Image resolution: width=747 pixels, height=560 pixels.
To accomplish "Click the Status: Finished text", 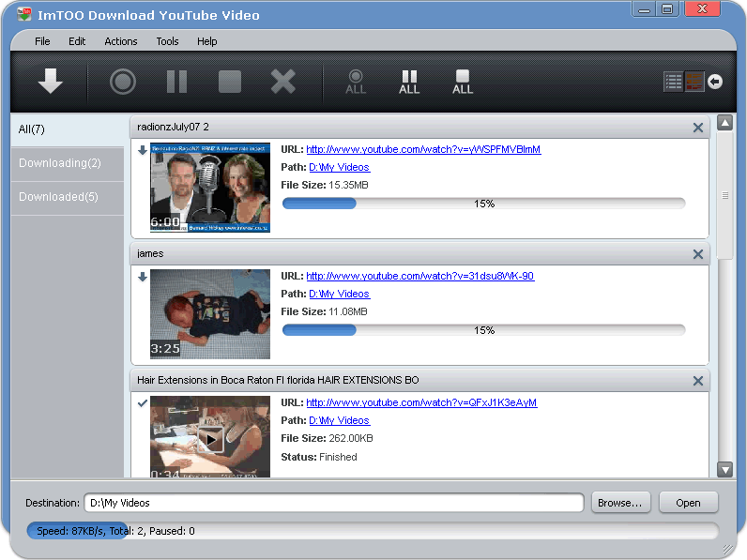I will [x=319, y=457].
